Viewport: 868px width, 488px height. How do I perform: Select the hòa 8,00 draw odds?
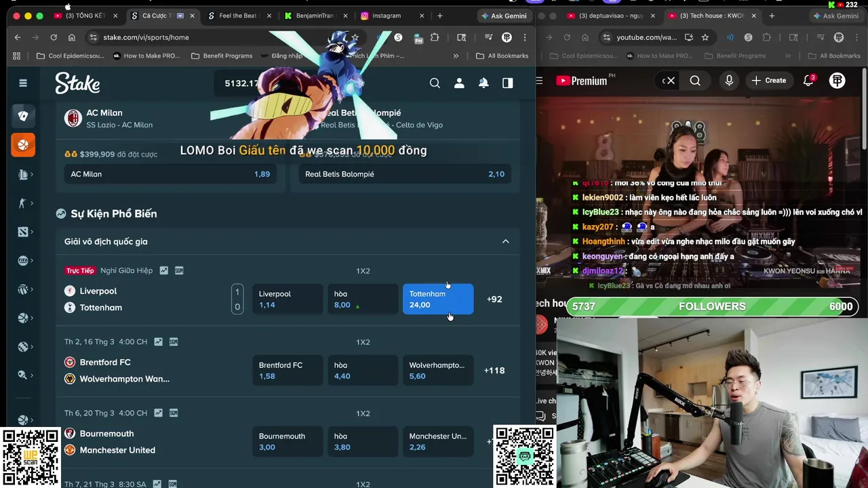coord(363,299)
